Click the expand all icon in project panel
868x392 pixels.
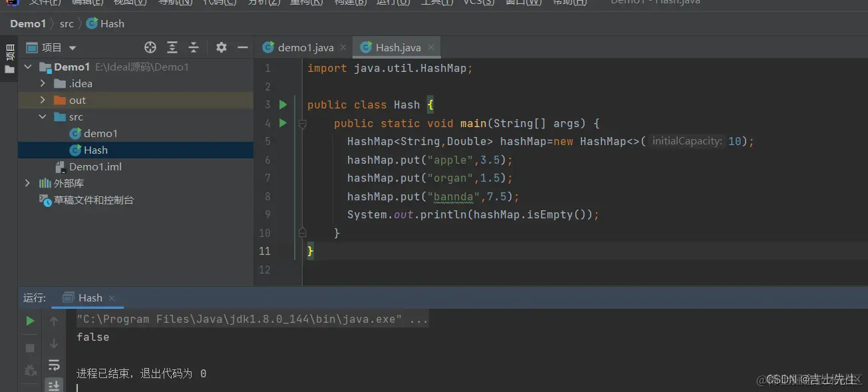[x=172, y=47]
